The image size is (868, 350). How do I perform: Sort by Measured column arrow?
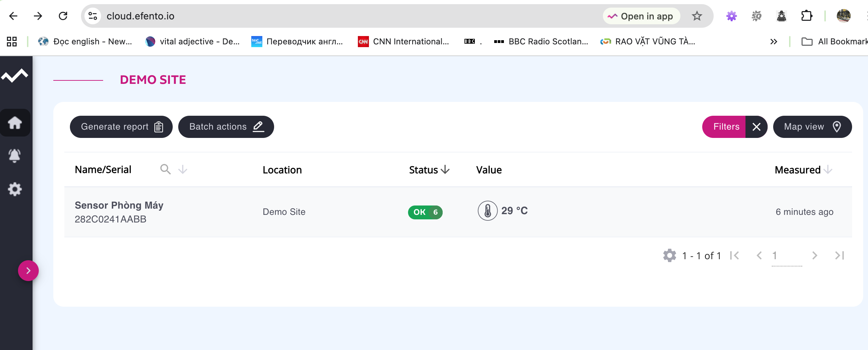point(828,170)
